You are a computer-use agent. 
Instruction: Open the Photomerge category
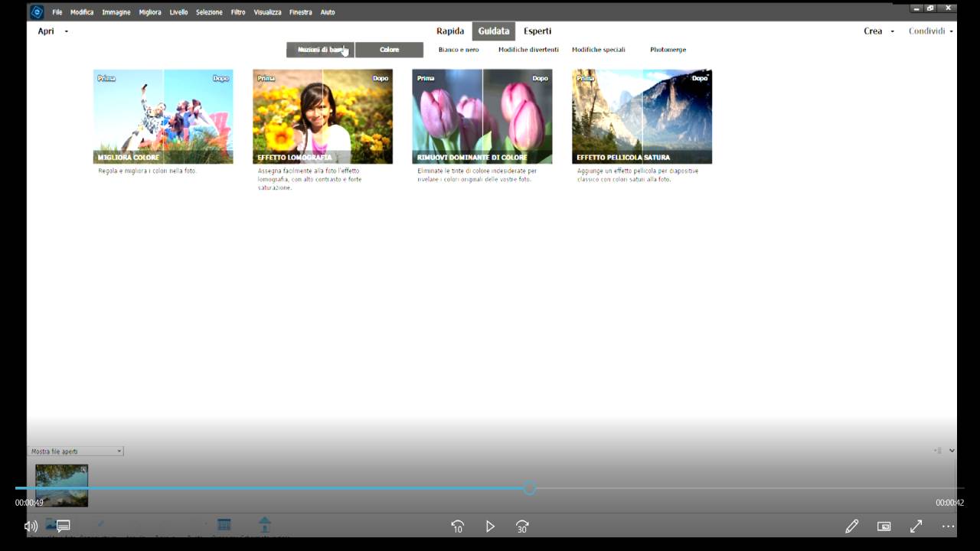pyautogui.click(x=668, y=50)
